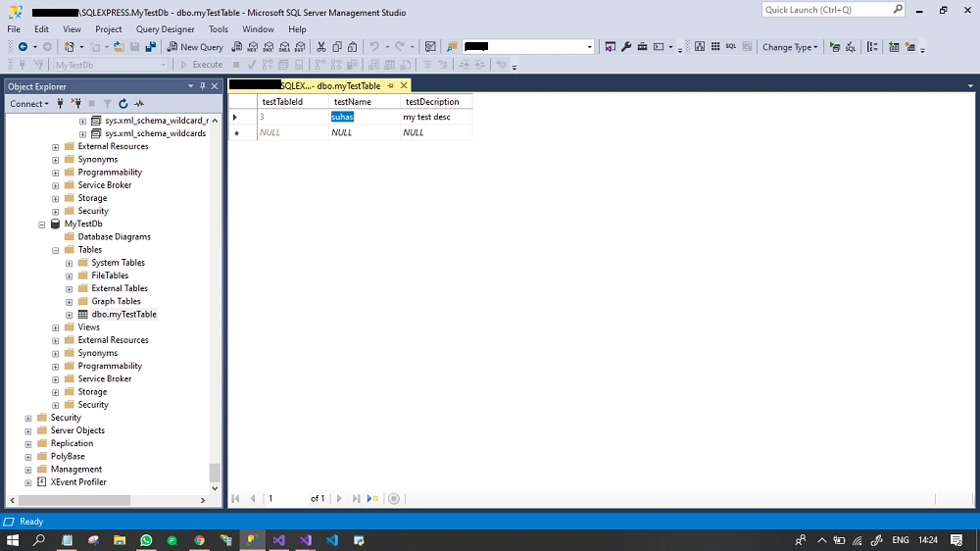Image resolution: width=980 pixels, height=551 pixels.
Task: Click the Add Group By icon
Action: coord(872,47)
